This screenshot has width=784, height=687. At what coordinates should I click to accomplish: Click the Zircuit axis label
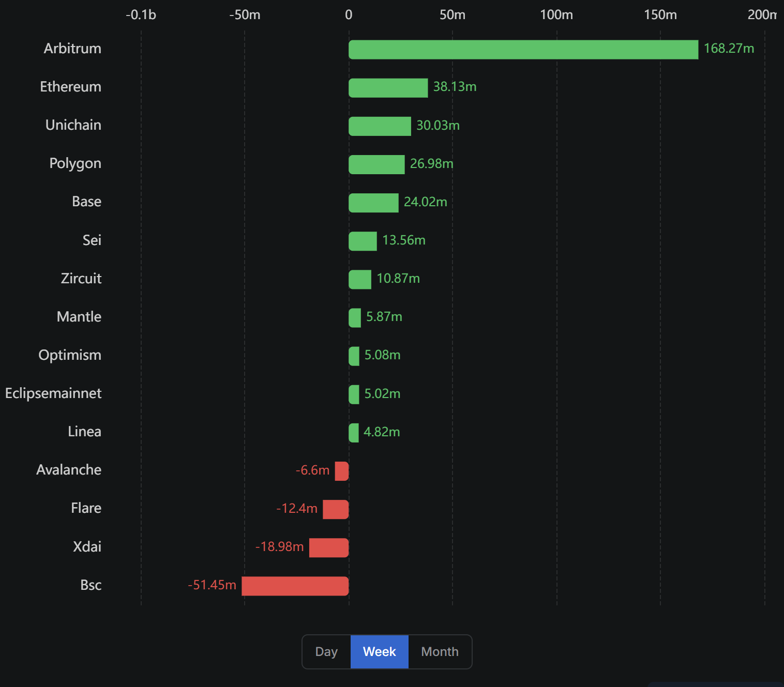(81, 279)
